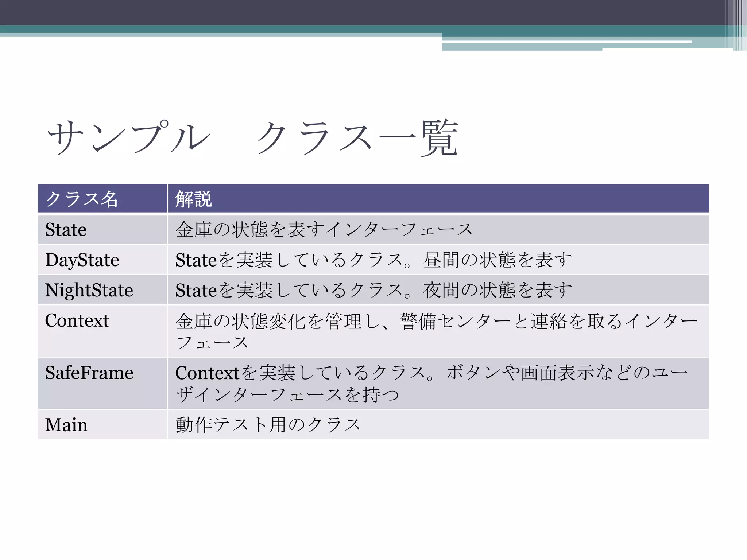Click the description mentioning 警備センターと連絡を取る
The width and height of the screenshot is (747, 560).
coord(438,331)
